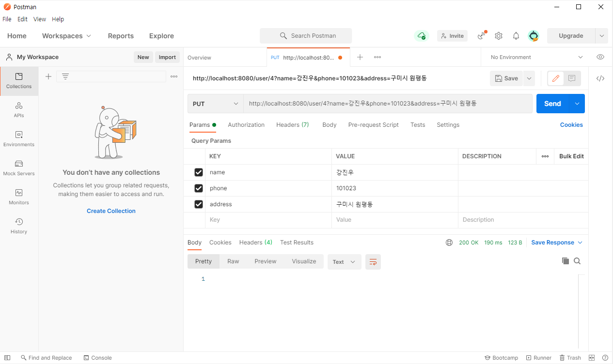613x364 pixels.
Task: Click the Create Collection link
Action: tap(111, 211)
